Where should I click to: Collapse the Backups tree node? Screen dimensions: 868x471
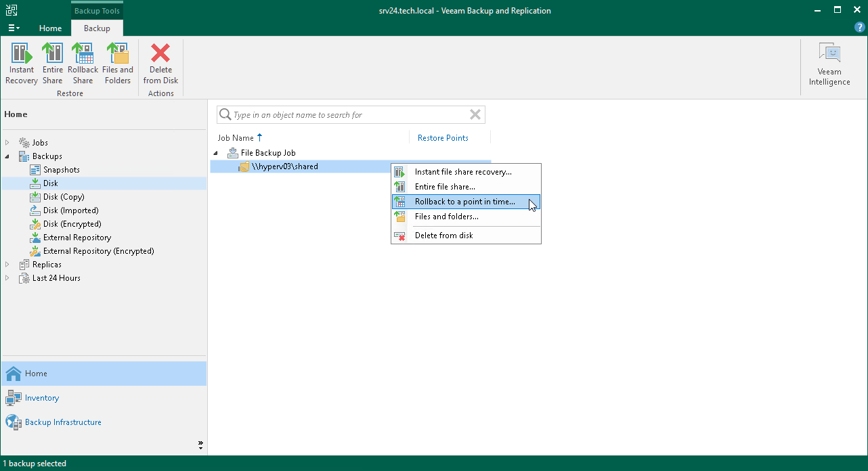pos(5,156)
